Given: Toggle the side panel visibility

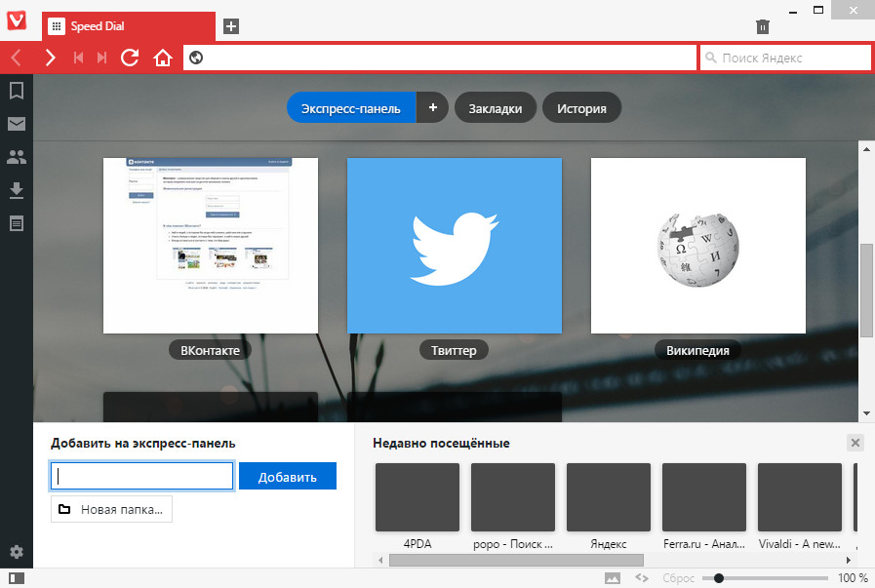Looking at the screenshot, I should point(17,578).
